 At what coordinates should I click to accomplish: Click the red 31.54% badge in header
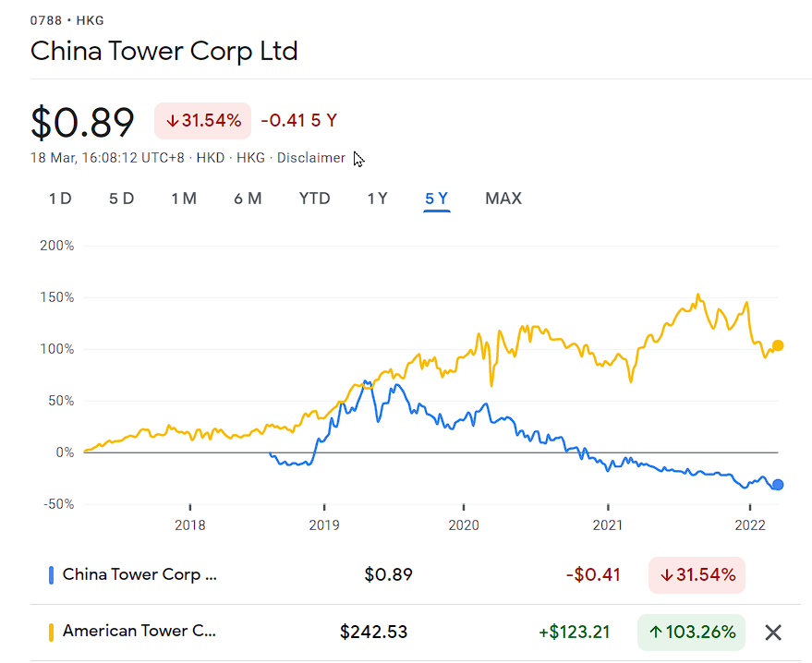click(202, 121)
